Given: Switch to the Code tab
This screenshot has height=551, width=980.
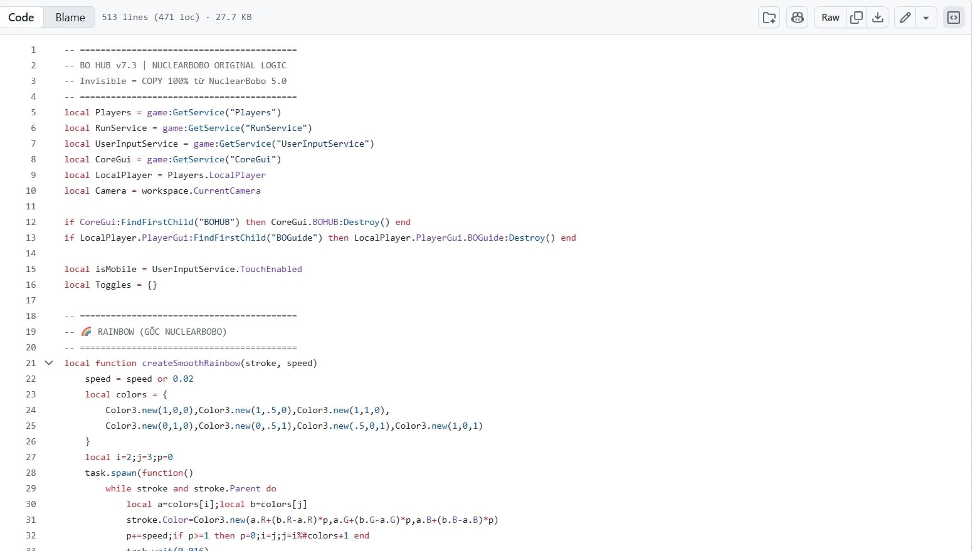Looking at the screenshot, I should (21, 18).
